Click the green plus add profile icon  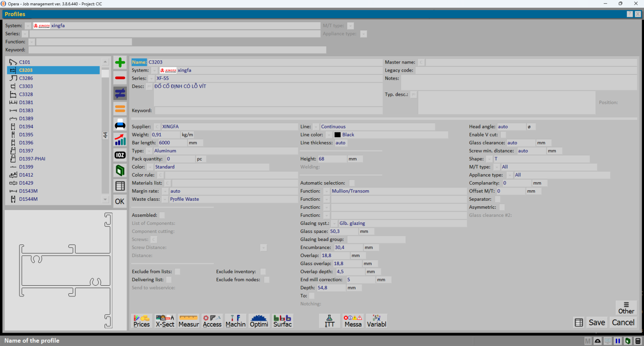(x=120, y=62)
